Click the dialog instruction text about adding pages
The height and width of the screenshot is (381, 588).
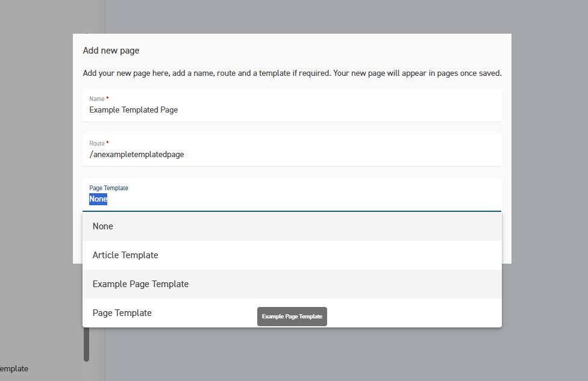[292, 73]
